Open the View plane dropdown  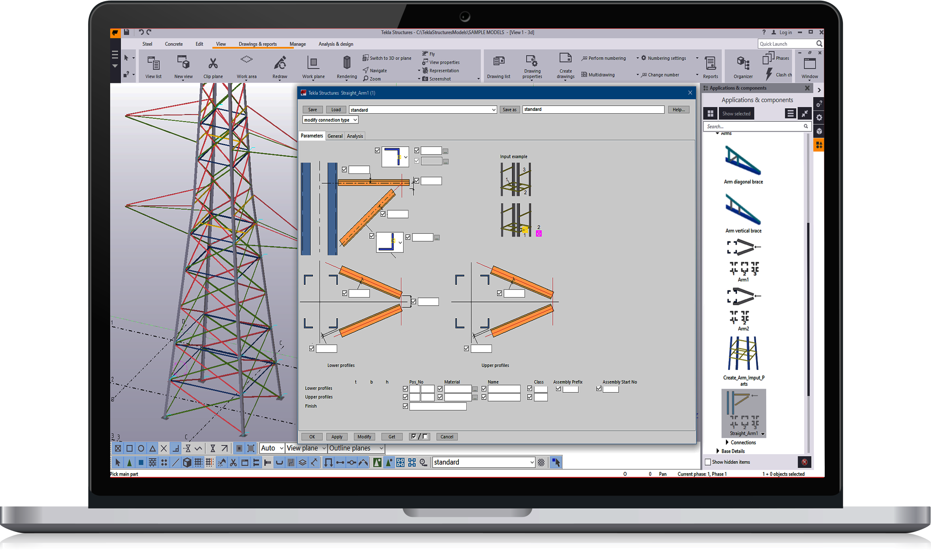tap(306, 448)
